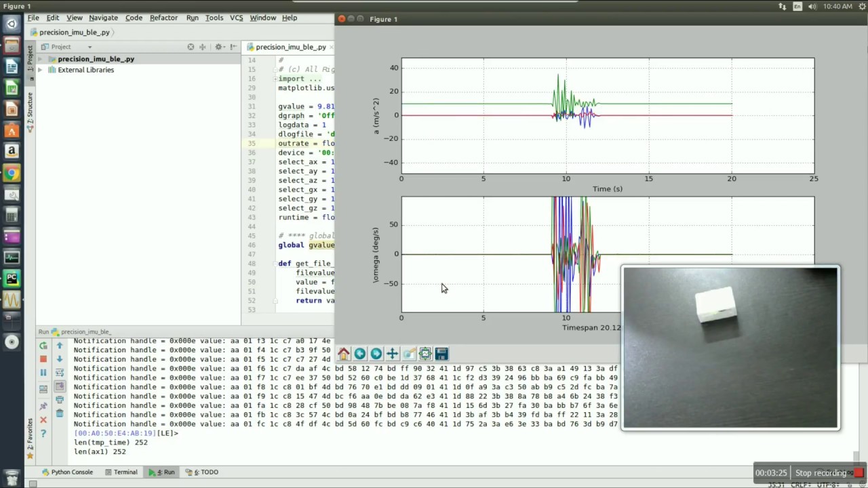Viewport: 868px width, 488px height.
Task: Toggle scroll to end of console
Action: [60, 386]
